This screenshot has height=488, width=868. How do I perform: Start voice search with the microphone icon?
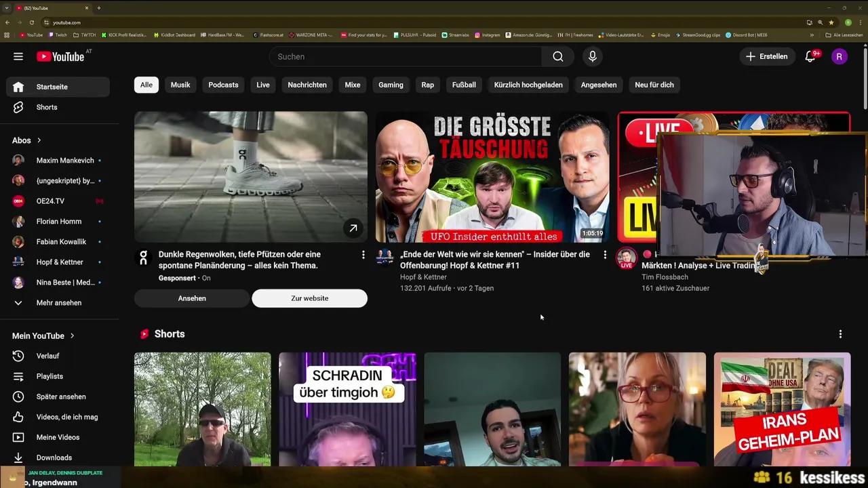593,57
